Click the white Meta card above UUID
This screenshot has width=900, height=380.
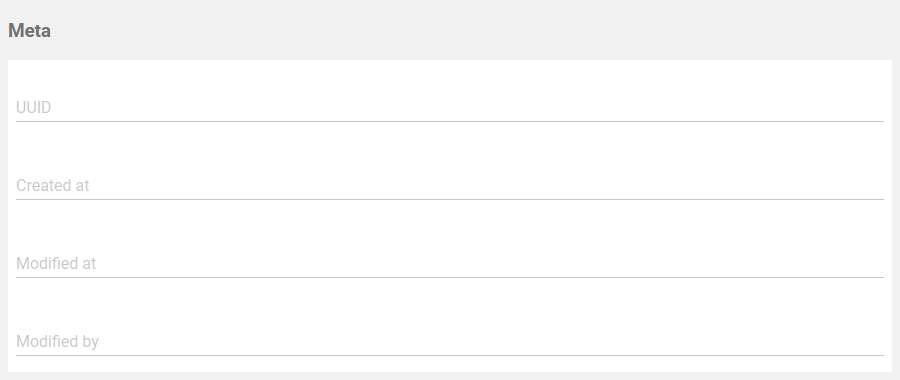(x=449, y=77)
